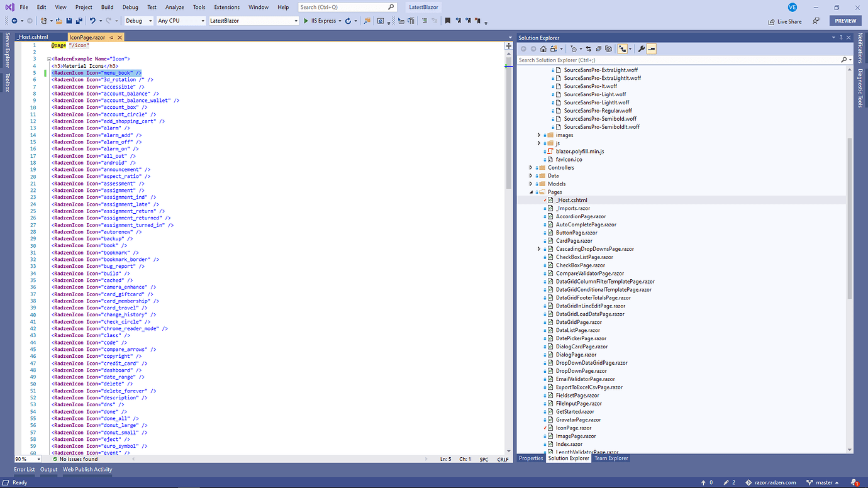Click the Save All toolbar icon
This screenshot has height=488, width=868.
[x=76, y=21]
